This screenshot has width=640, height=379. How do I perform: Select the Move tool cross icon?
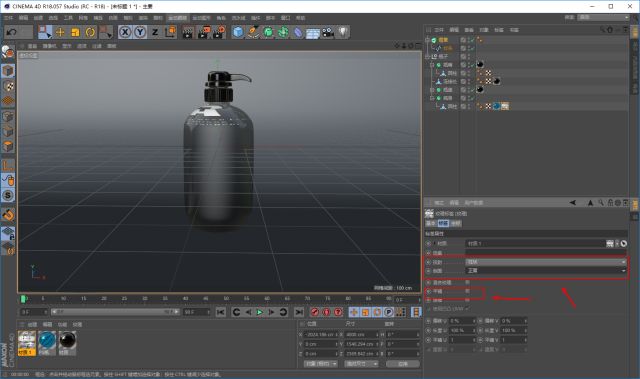60,32
